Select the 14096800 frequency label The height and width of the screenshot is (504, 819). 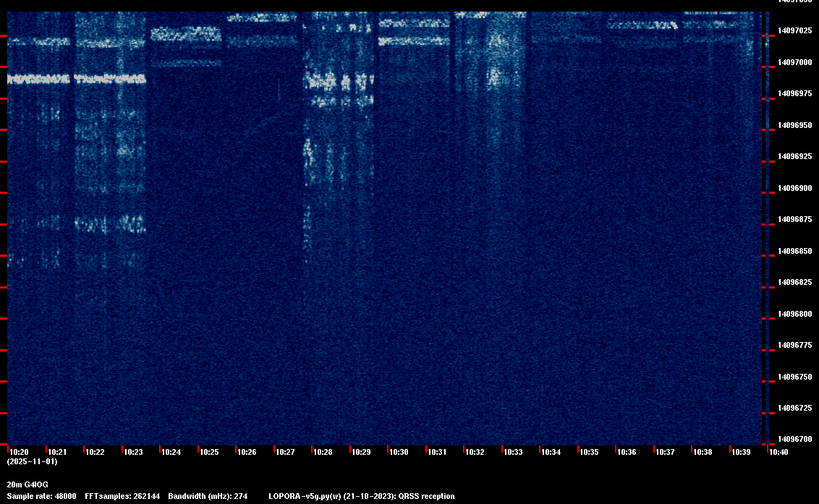(x=795, y=314)
